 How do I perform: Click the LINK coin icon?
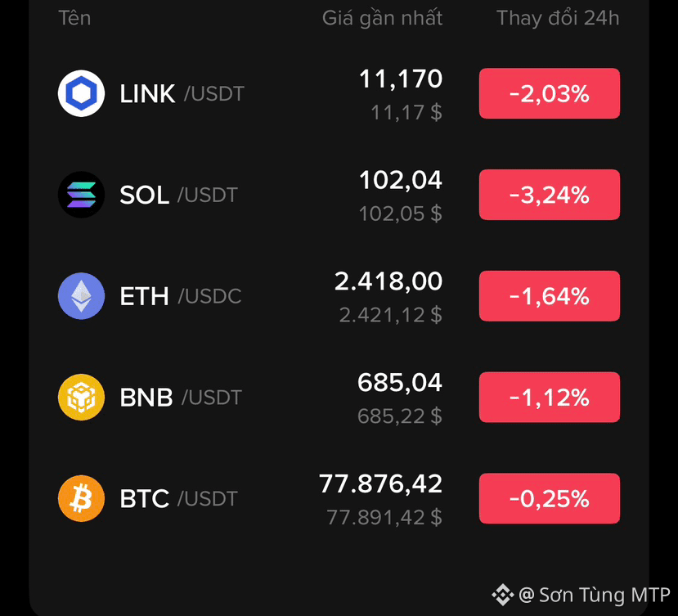[x=81, y=93]
